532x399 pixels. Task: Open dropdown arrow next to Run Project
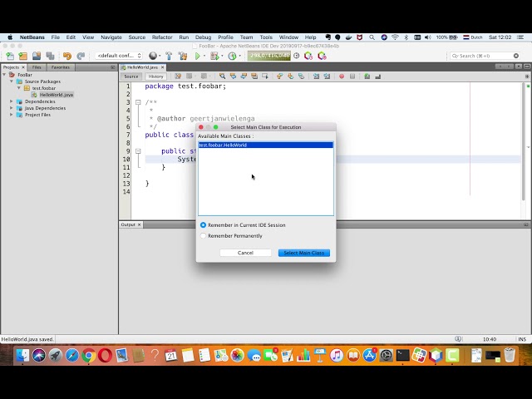204,56
